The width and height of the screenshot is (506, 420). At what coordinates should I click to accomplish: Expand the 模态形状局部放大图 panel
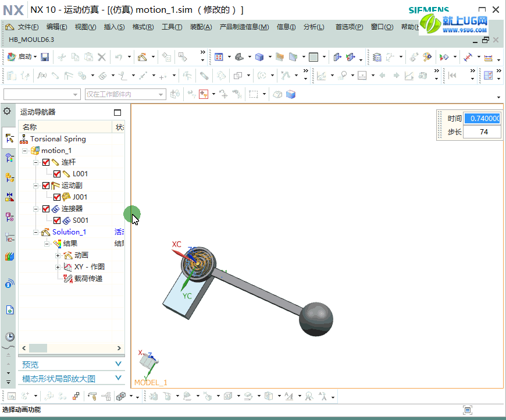119,378
